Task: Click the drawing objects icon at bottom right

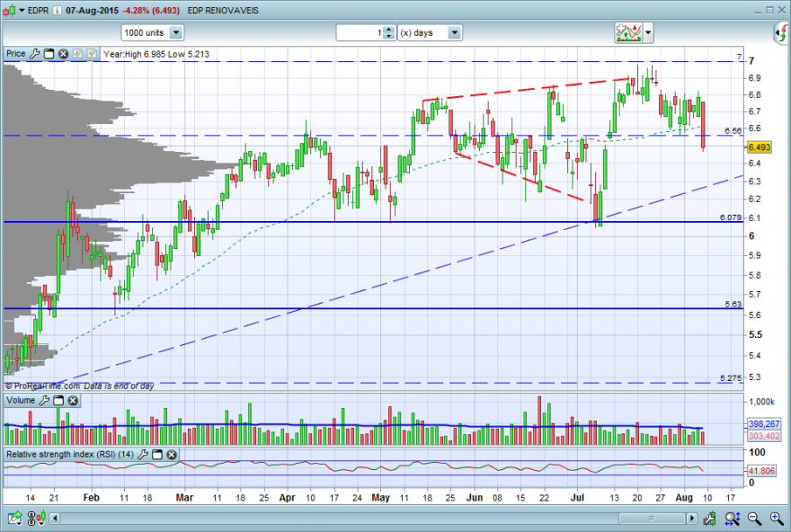Action: pyautogui.click(x=709, y=518)
